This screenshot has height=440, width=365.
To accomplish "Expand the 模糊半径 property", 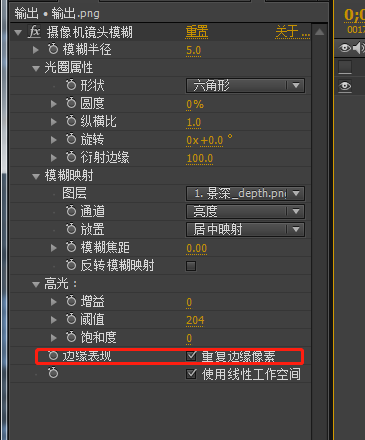I will click(x=36, y=50).
